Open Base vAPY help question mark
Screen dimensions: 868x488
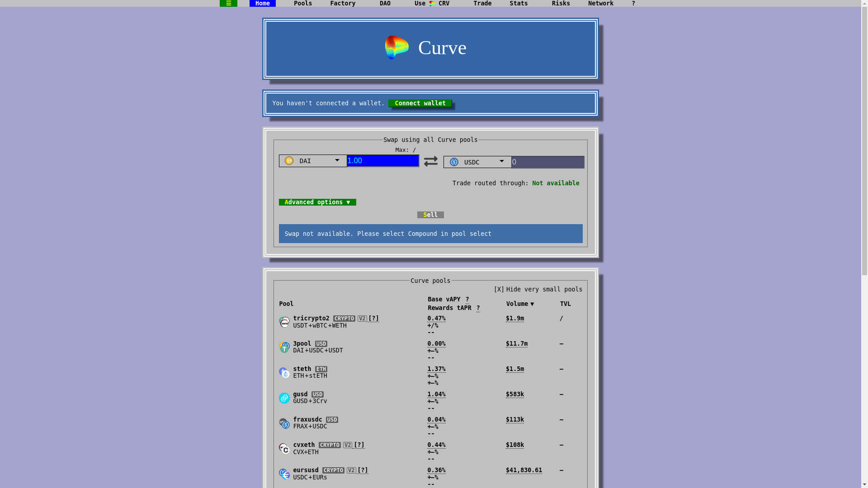click(467, 299)
